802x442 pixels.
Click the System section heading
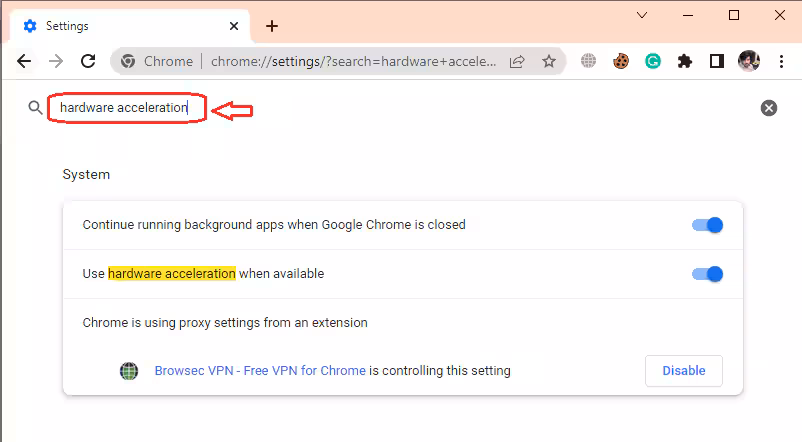coord(86,174)
